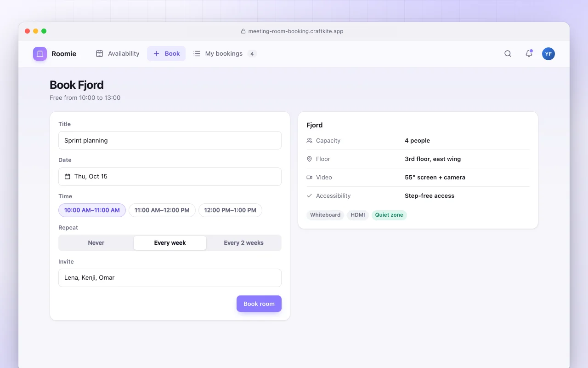The image size is (588, 368).
Task: Set Repeat to Every week
Action: 170,243
